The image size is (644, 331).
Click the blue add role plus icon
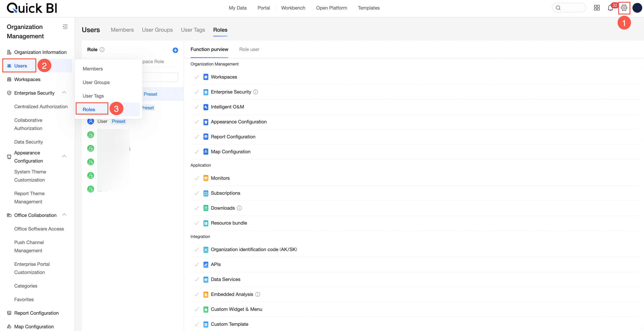[x=175, y=50]
